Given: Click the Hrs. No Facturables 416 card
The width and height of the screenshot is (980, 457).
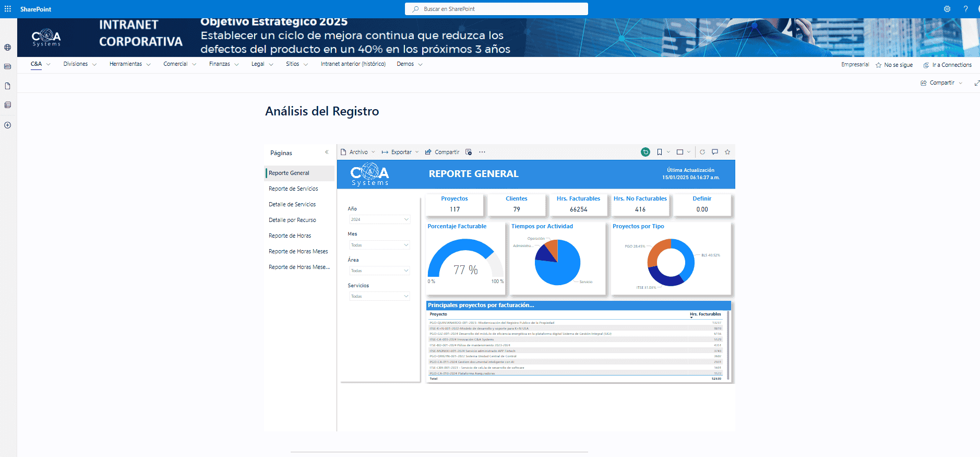Looking at the screenshot, I should click(640, 204).
